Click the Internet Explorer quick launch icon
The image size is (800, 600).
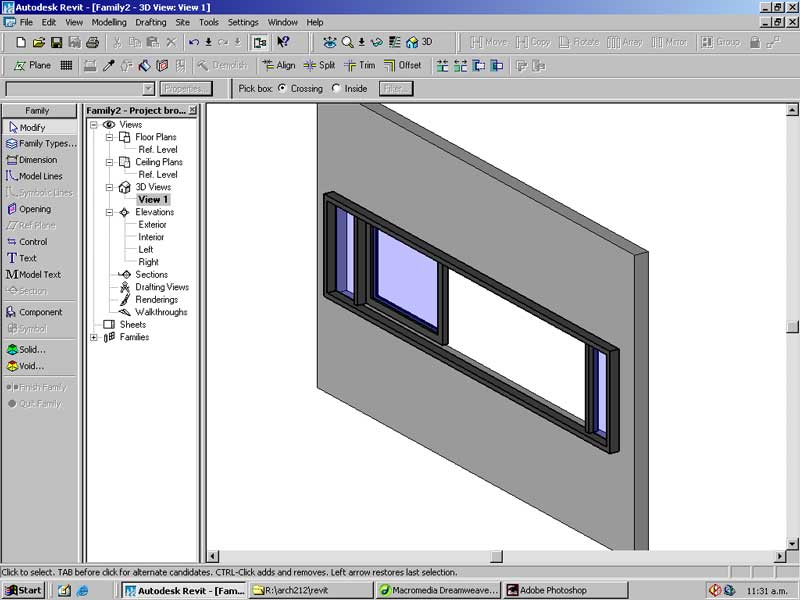pyautogui.click(x=82, y=591)
